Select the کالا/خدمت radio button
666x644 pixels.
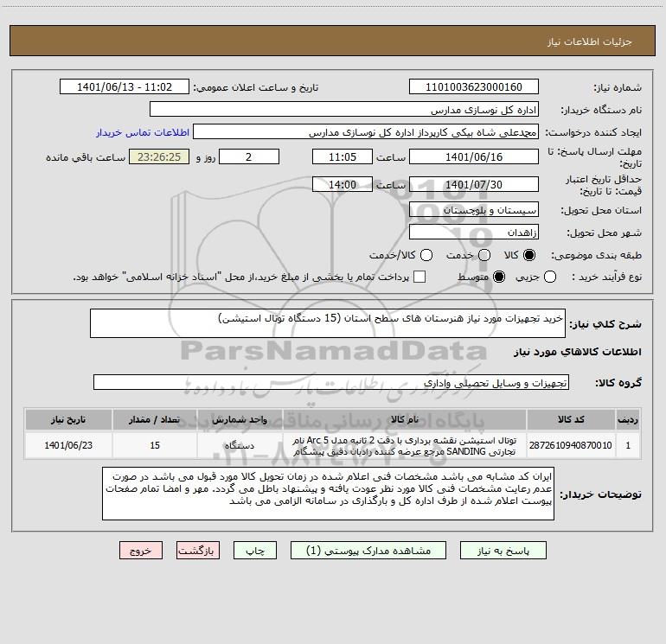426,255
